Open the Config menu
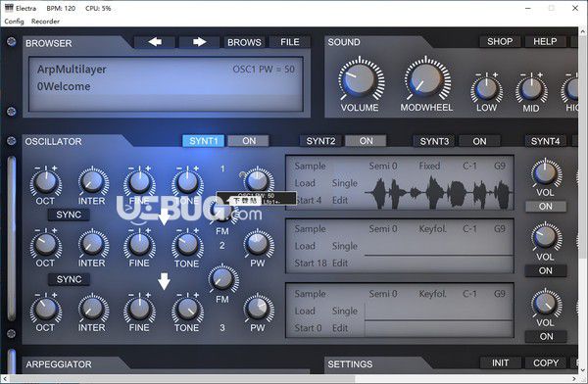Screen dimensions: 588x384 point(14,22)
